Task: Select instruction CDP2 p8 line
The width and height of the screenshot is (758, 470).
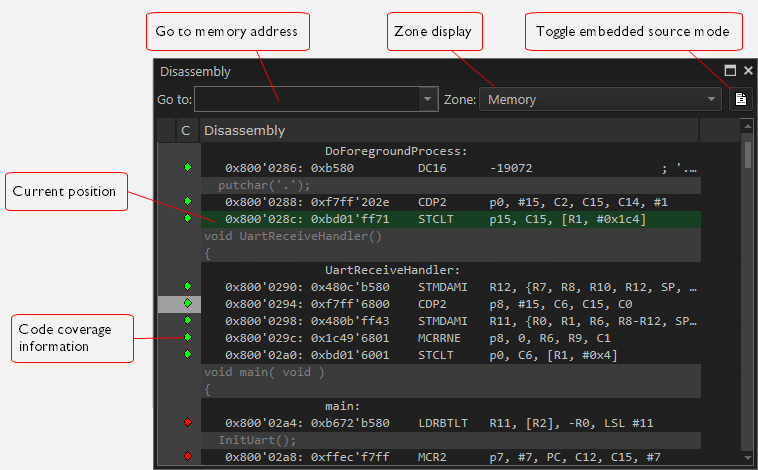Action: click(451, 304)
